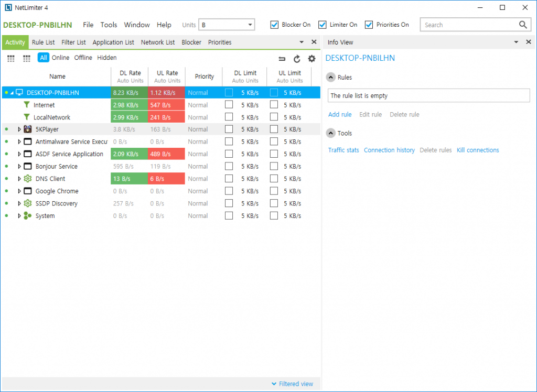Open the Help menu

point(164,25)
